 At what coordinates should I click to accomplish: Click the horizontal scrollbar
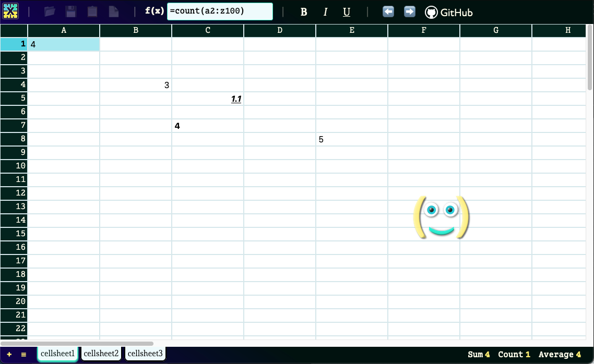77,344
